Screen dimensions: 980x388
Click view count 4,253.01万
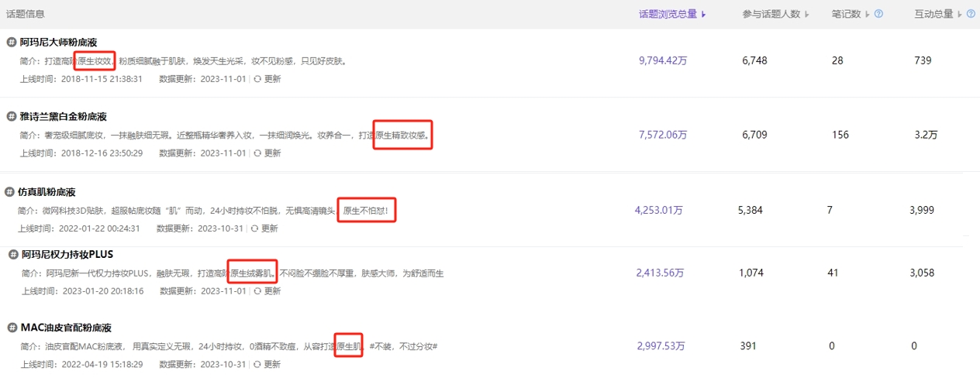coord(659,210)
